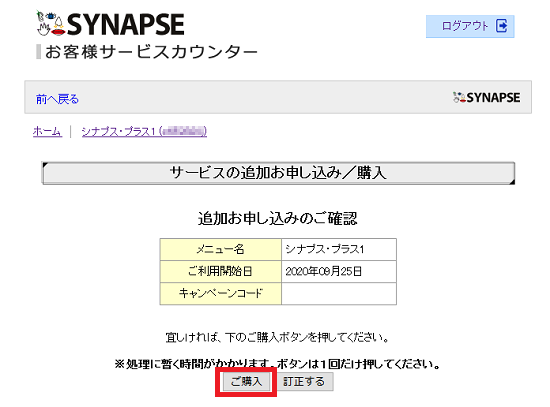Go to the ホーム breadcrumb link
The image size is (550, 407).
pyautogui.click(x=47, y=132)
